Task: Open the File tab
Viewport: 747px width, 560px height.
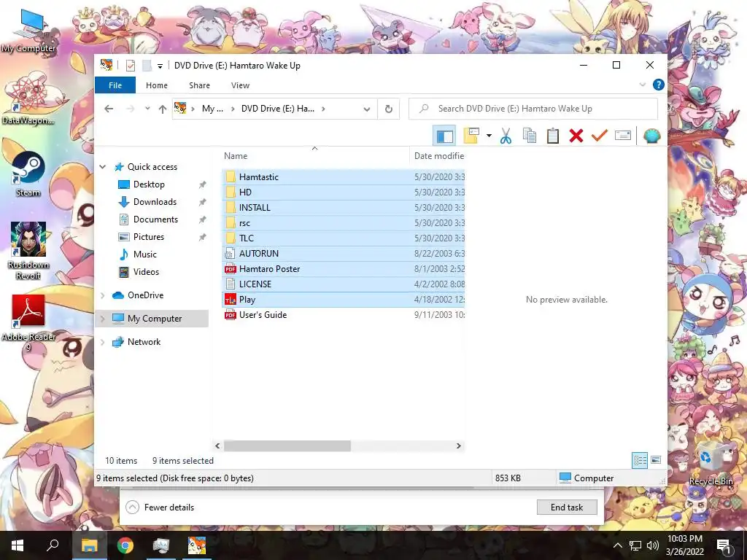Action: (x=115, y=85)
